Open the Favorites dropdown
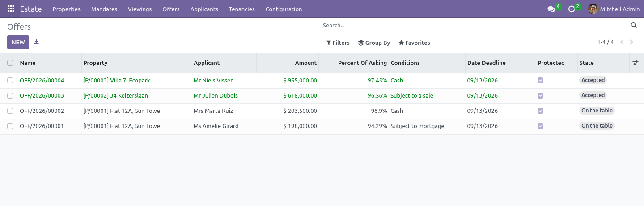The image size is (644, 206). [414, 43]
